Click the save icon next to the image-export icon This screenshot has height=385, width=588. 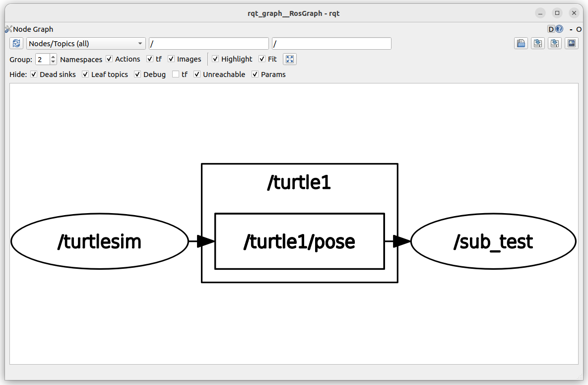(555, 44)
